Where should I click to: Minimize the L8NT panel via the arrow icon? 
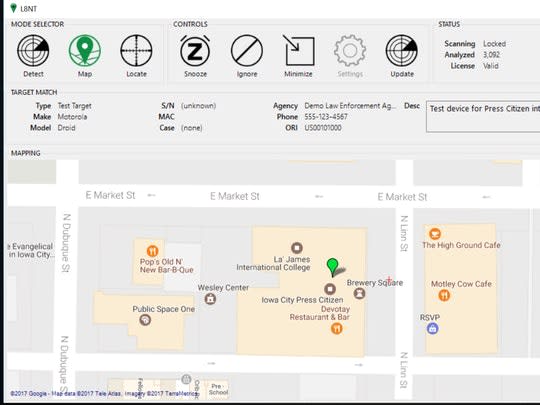click(x=298, y=51)
